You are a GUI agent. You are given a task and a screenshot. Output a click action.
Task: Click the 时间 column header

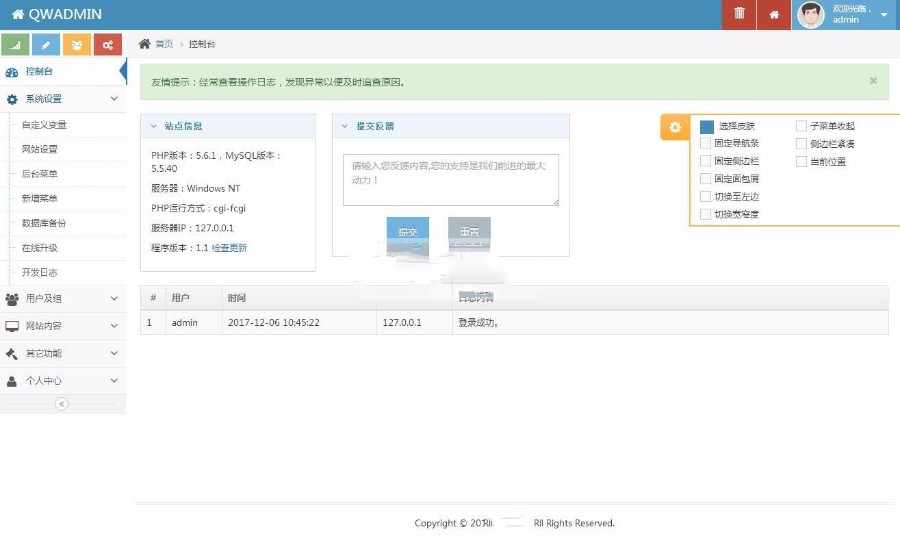click(299, 297)
